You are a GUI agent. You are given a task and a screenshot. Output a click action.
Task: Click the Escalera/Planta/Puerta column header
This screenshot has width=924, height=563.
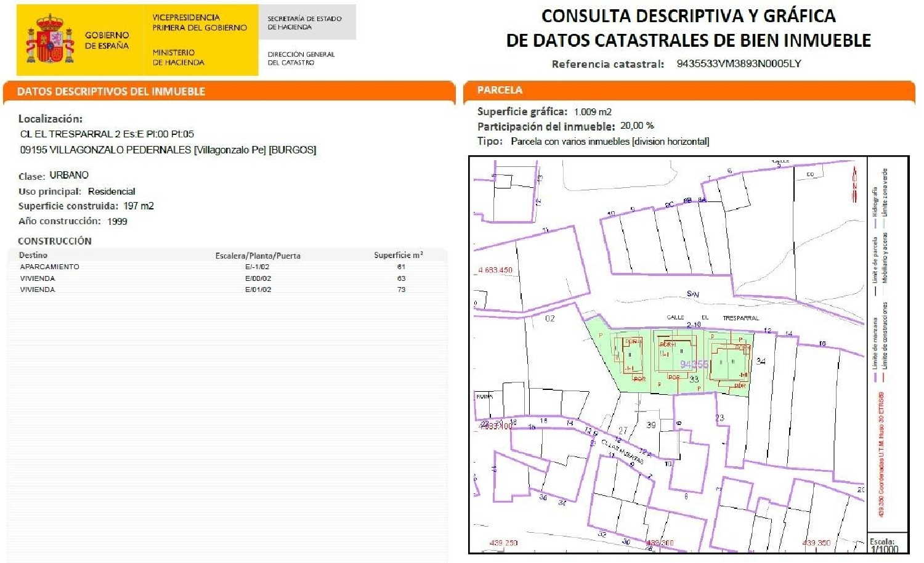[258, 256]
